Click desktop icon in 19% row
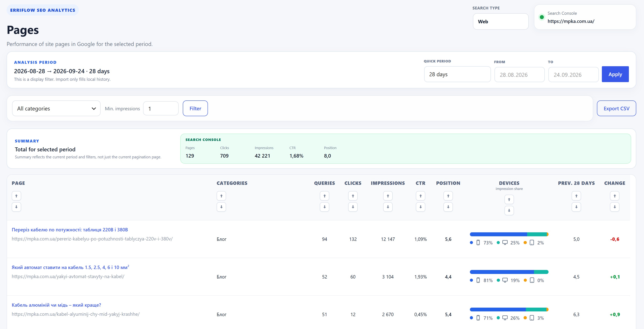The height and width of the screenshot is (329, 644). coord(505,280)
